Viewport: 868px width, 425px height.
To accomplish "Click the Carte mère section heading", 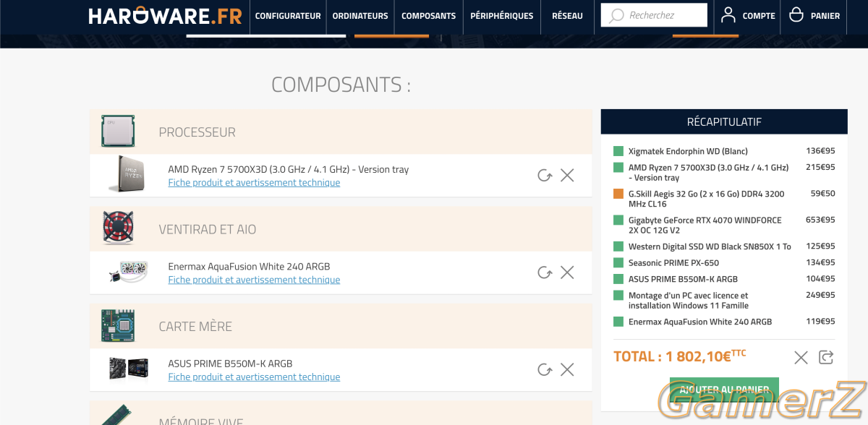I will click(x=195, y=327).
